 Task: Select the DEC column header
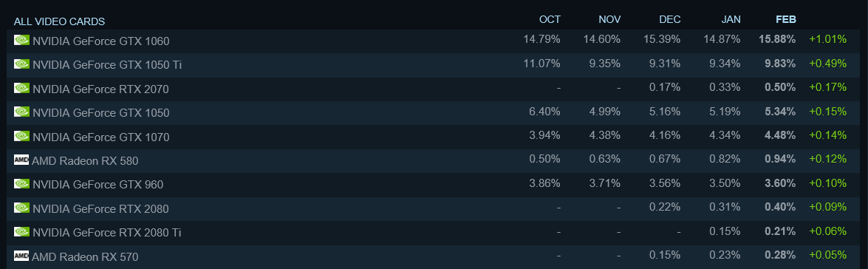(670, 19)
